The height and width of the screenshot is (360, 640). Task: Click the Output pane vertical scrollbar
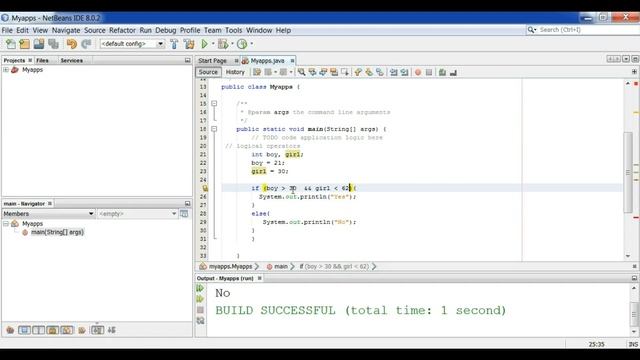coord(634,313)
